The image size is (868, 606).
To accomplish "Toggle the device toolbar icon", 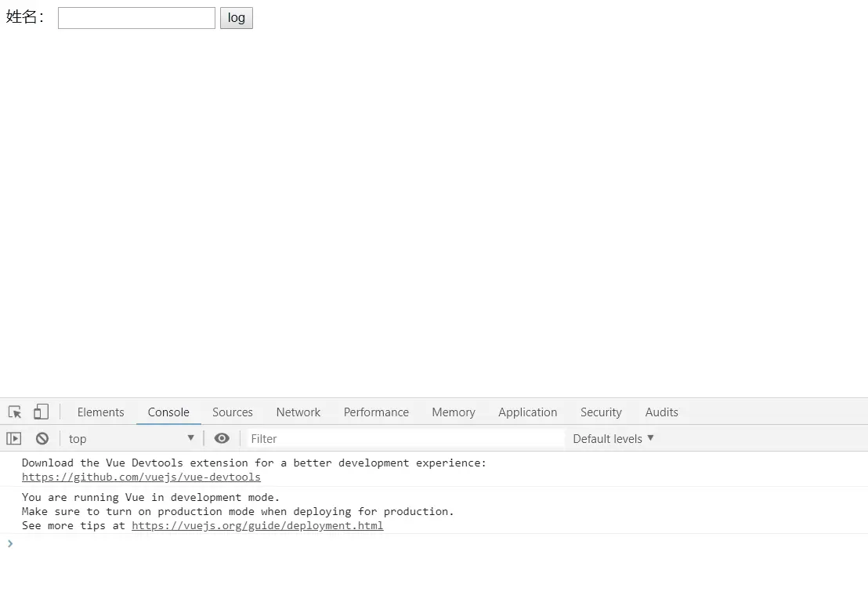I will pyautogui.click(x=41, y=412).
